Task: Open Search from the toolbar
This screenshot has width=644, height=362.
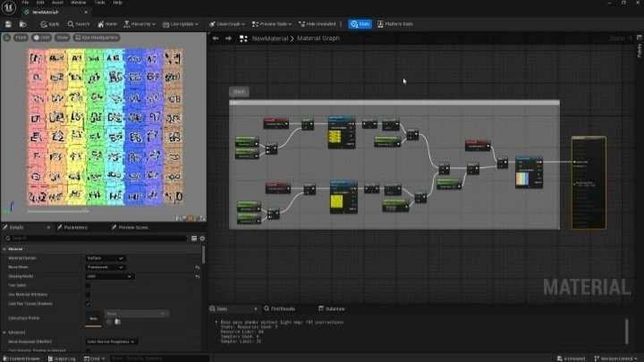Action: pos(79,24)
